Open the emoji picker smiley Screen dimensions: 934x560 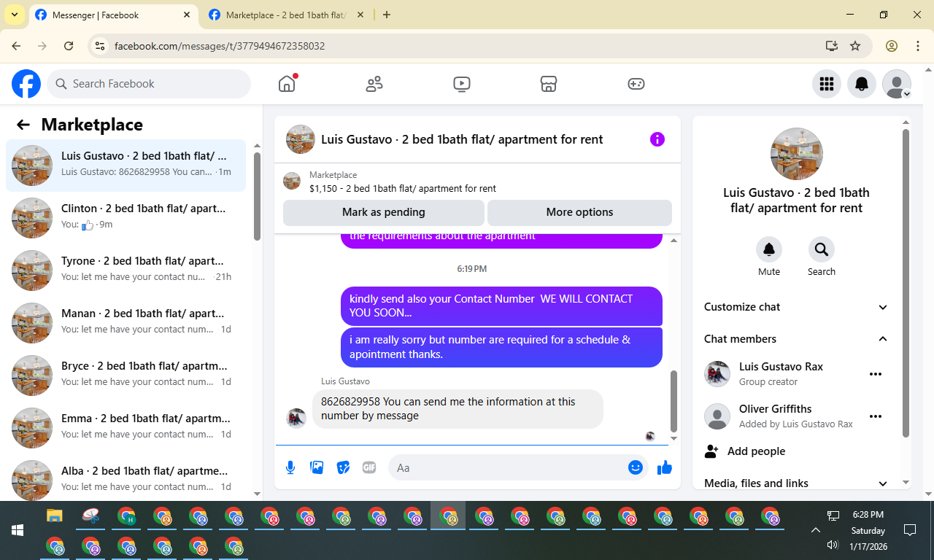636,467
